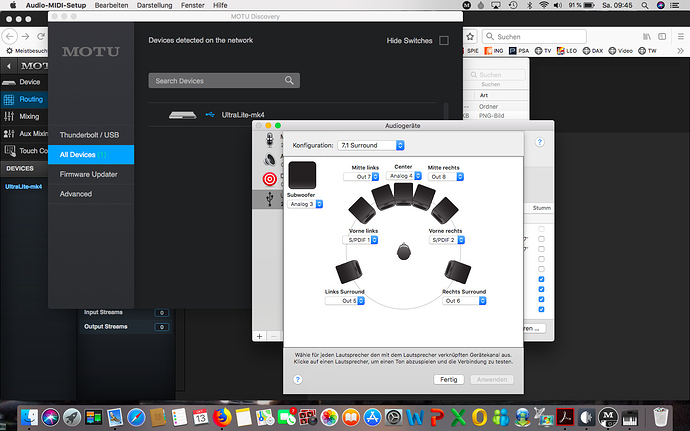Viewport: 690px width, 431px height.
Task: Select the microphone device in Audiogeräte sidebar
Action: 269,140
